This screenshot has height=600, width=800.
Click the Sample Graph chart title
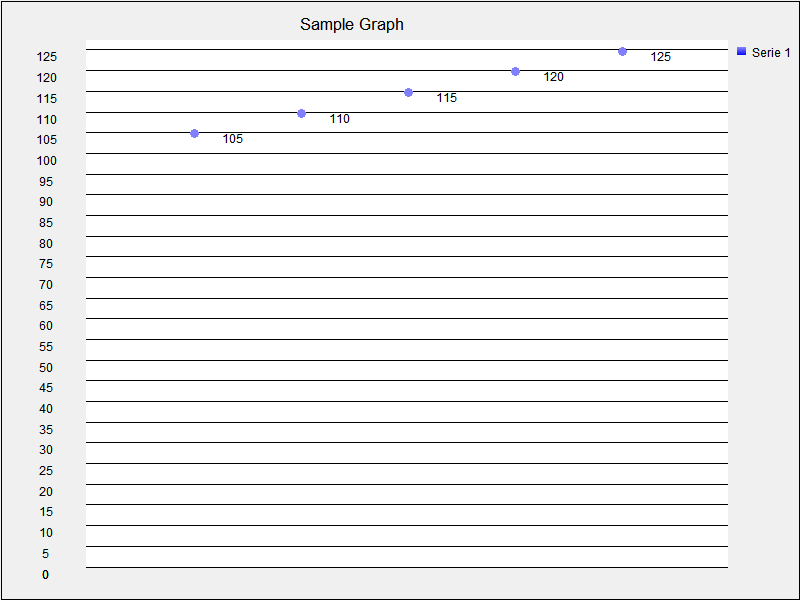coord(350,24)
